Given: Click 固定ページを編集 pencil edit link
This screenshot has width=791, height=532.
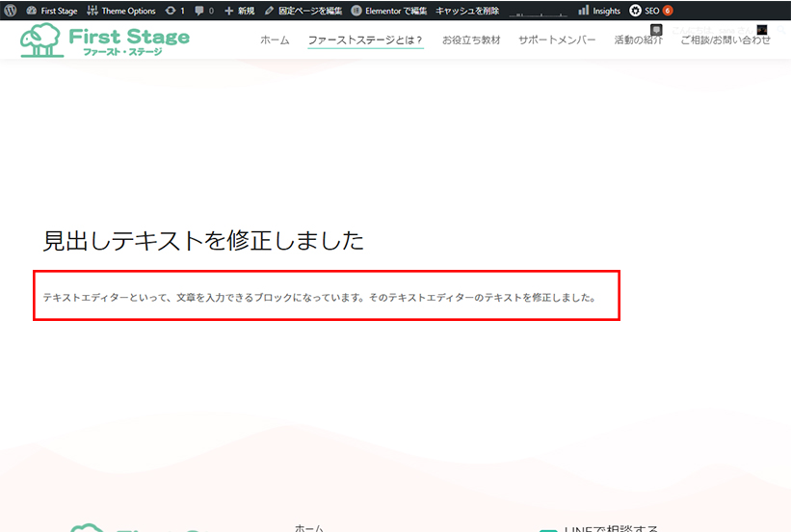Looking at the screenshot, I should click(303, 11).
